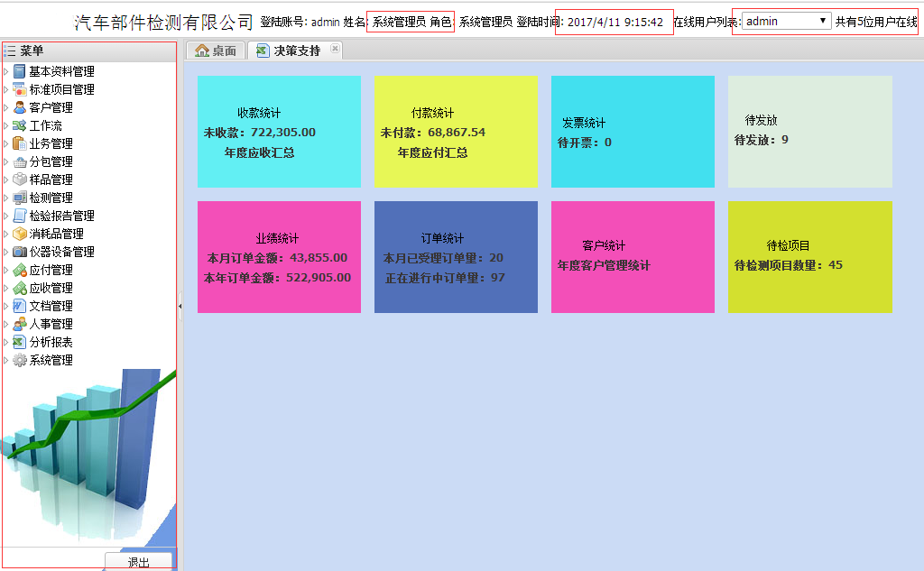Click the 待检项目 yellow-green tile heading

click(x=788, y=245)
